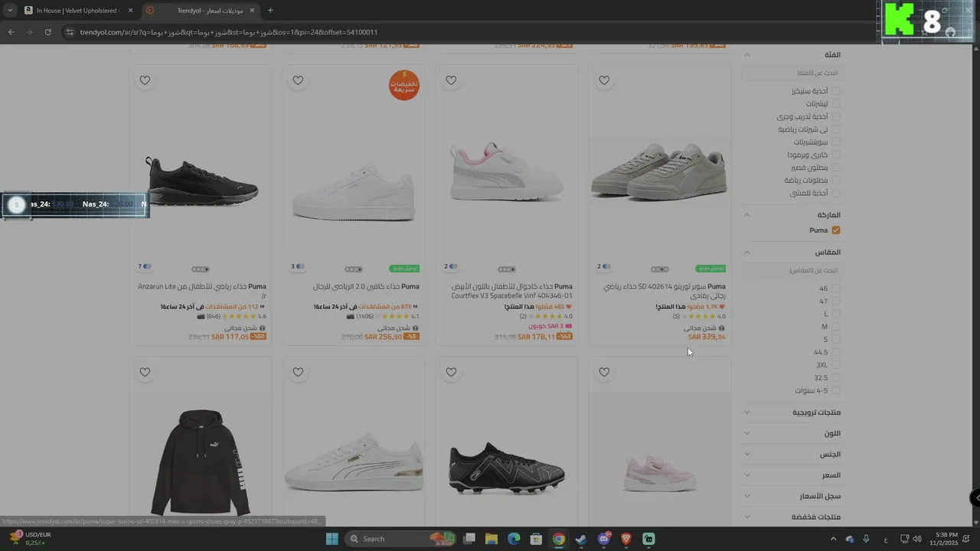
Task: Click heart icon on Caven 2.0 white shoe
Action: pyautogui.click(x=298, y=80)
